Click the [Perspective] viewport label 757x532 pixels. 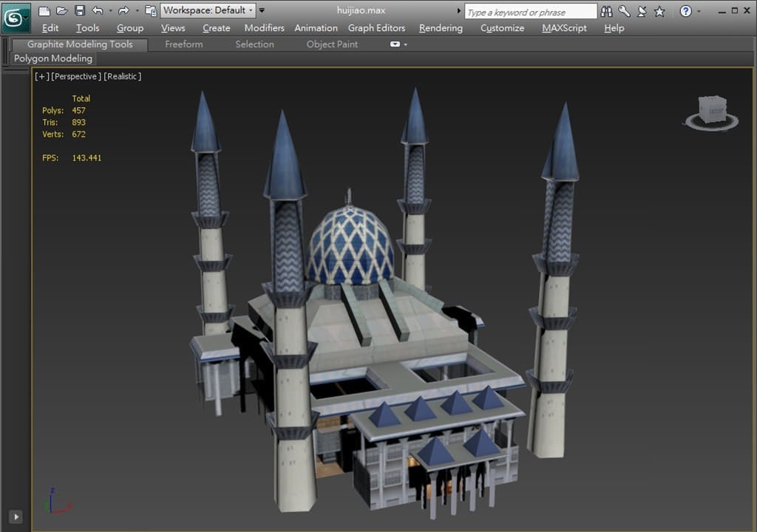click(76, 76)
